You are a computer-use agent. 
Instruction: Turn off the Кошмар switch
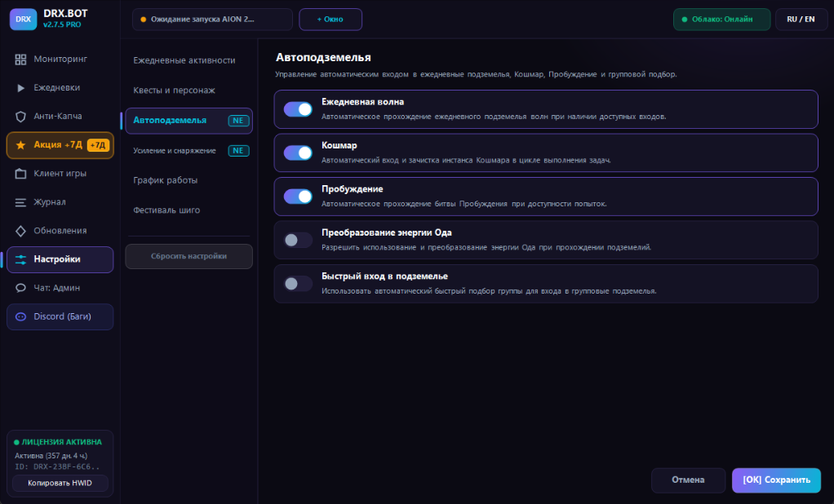pyautogui.click(x=298, y=153)
